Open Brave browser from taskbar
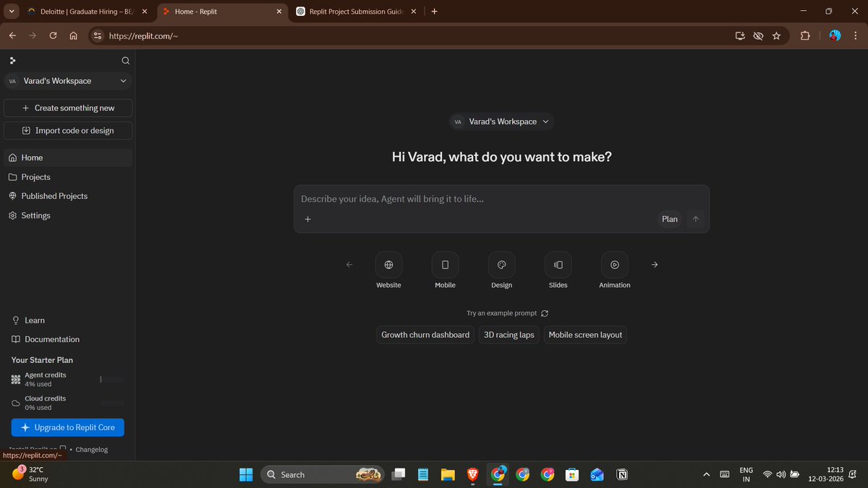Screen dimensions: 868x488 point(472,474)
